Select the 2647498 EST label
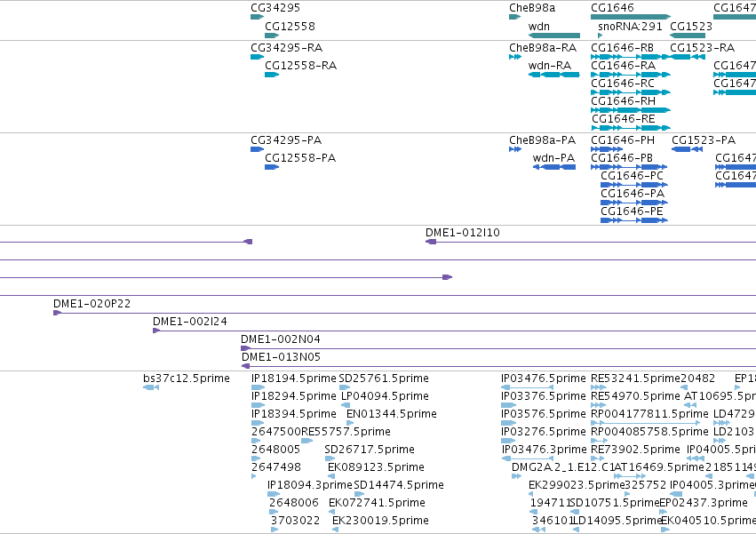Image resolution: width=756 pixels, height=534 pixels. pos(275,468)
